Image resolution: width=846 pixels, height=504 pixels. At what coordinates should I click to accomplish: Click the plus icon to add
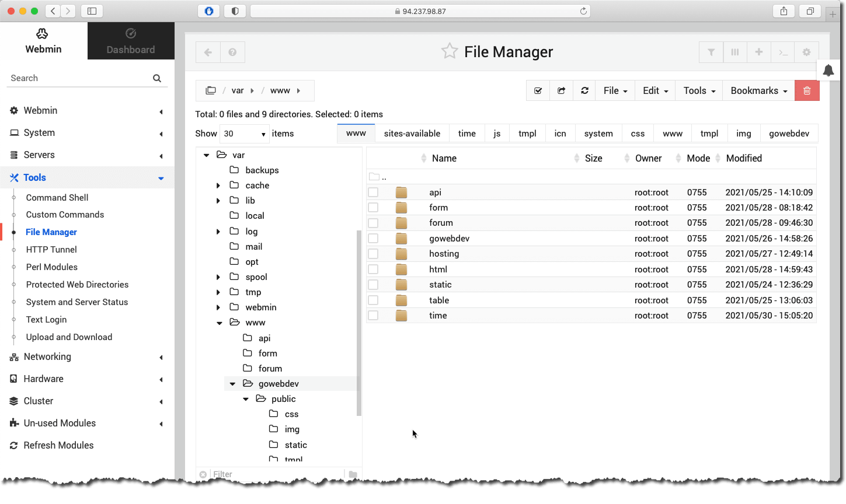[x=759, y=52]
